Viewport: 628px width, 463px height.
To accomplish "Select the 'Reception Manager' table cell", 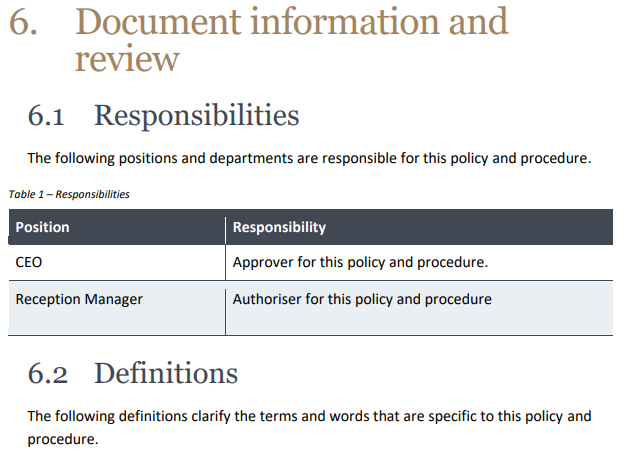I will click(x=117, y=308).
